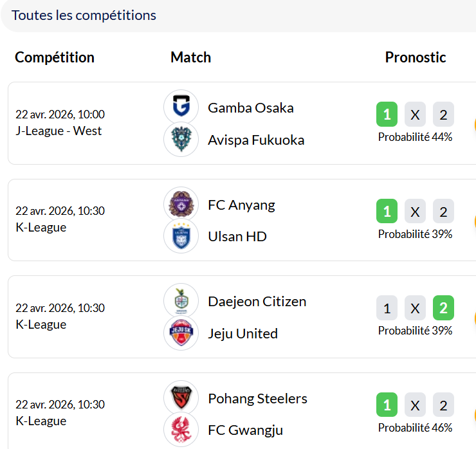
Task: Select draw X for Gamba Osaka match
Action: pos(415,115)
